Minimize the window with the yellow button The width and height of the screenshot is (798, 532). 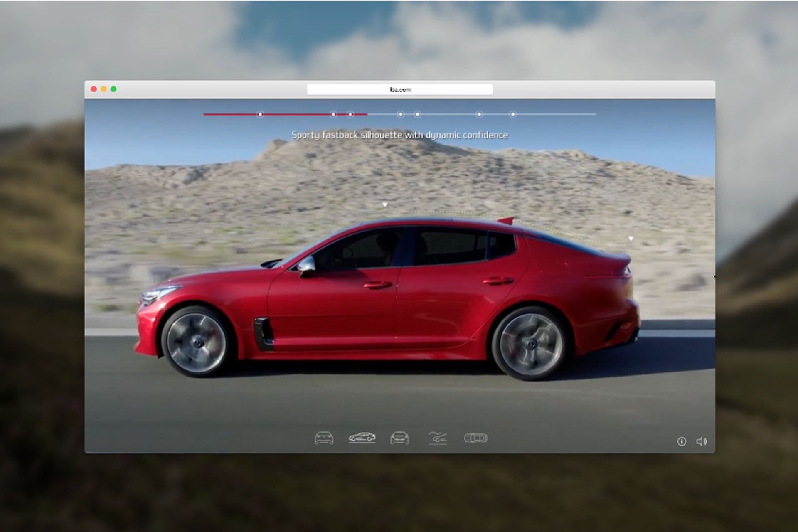[104, 89]
